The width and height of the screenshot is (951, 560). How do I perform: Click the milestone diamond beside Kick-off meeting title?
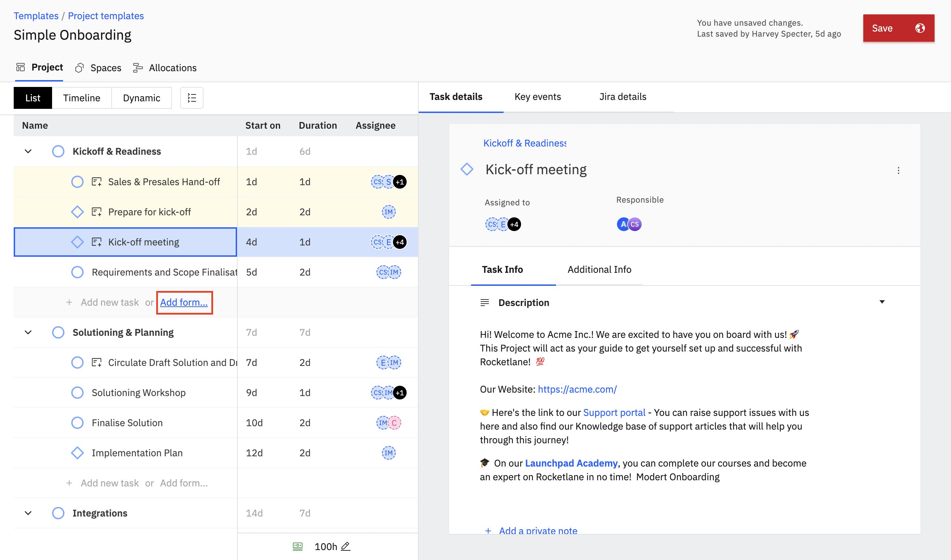(x=467, y=169)
